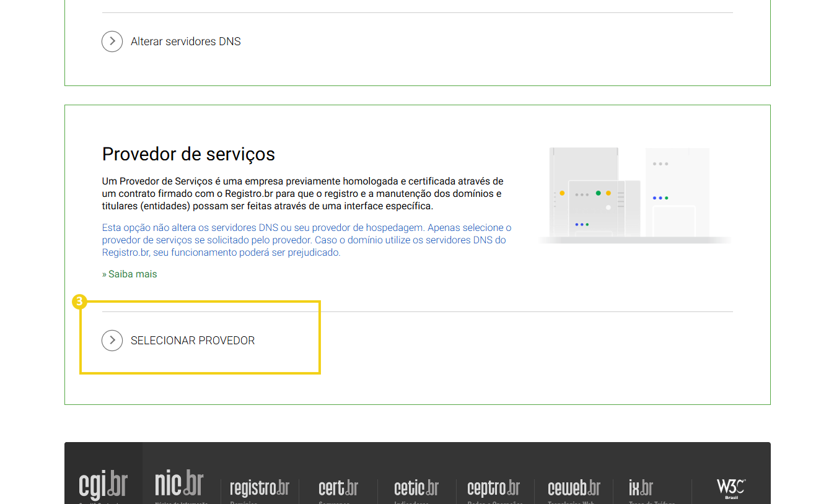This screenshot has height=504, width=834.
Task: Open the cetic.br footer logo
Action: tap(416, 488)
